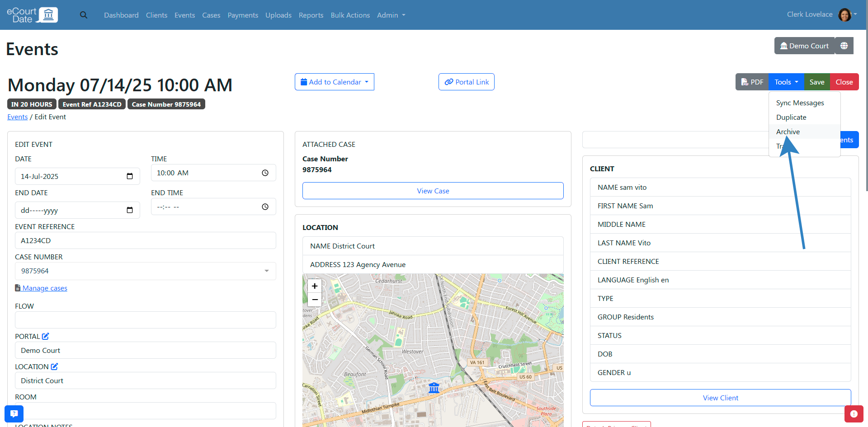This screenshot has width=868, height=427.
Task: Open the Demo Court selector
Action: 804,46
